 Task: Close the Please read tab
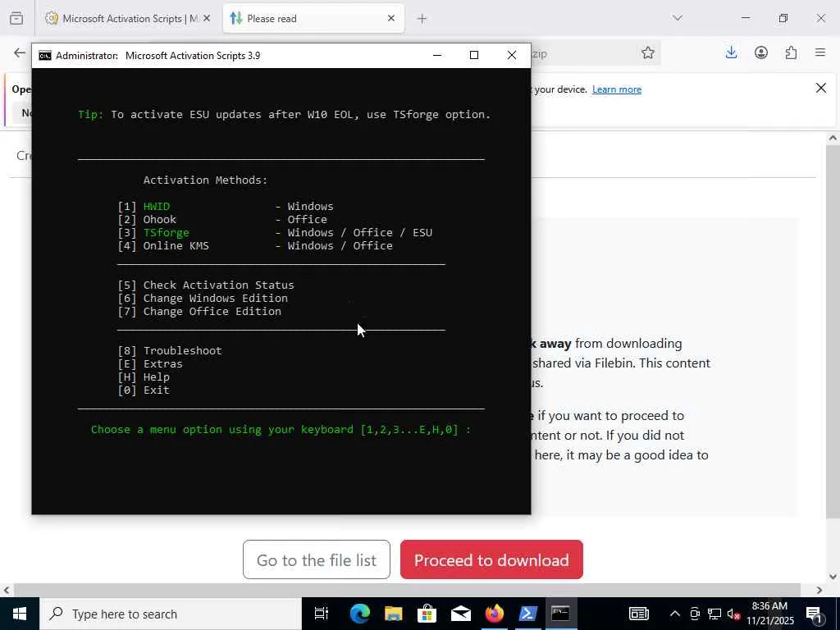391,18
